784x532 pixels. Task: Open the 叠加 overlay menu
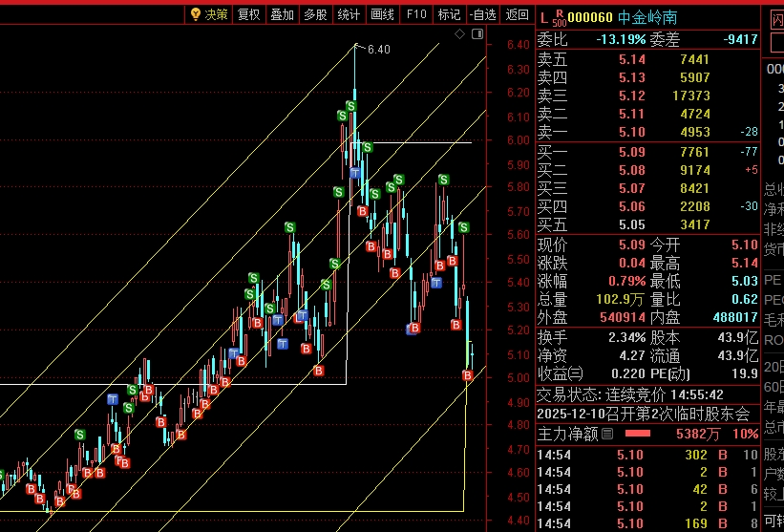tap(282, 14)
